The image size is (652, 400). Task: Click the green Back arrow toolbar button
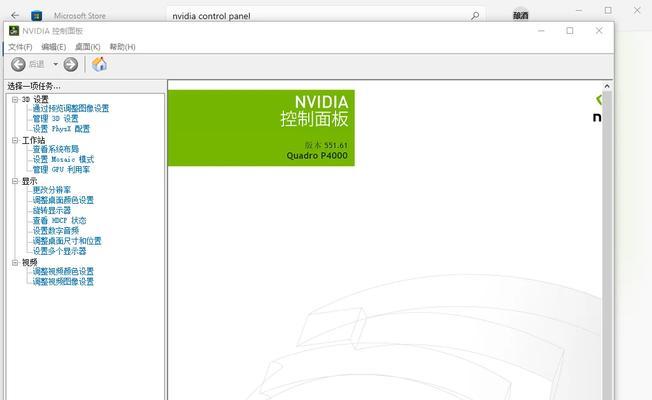18,64
